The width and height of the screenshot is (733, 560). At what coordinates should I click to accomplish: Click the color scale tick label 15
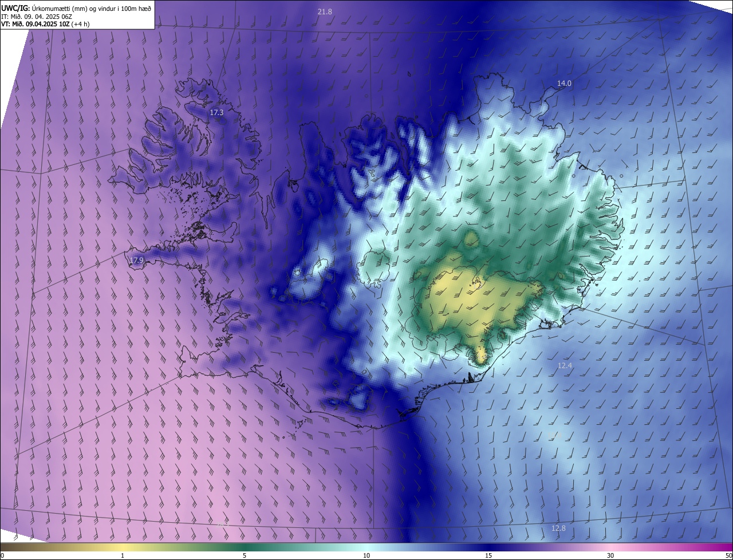pyautogui.click(x=488, y=555)
